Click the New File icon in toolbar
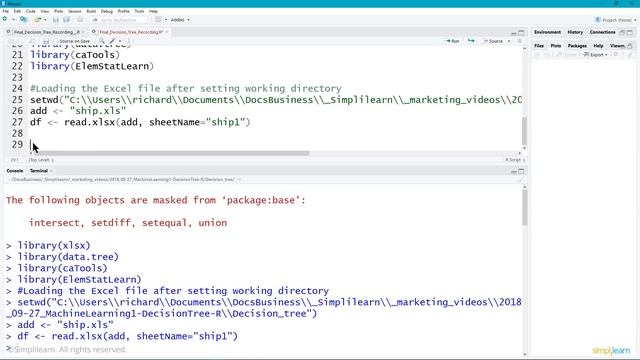Viewport: 640px width, 360px height. tap(5, 20)
